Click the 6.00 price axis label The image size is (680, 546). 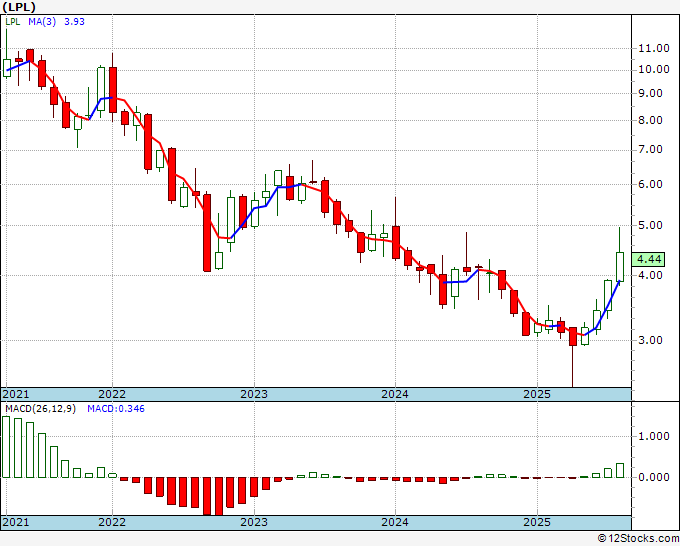[651, 184]
